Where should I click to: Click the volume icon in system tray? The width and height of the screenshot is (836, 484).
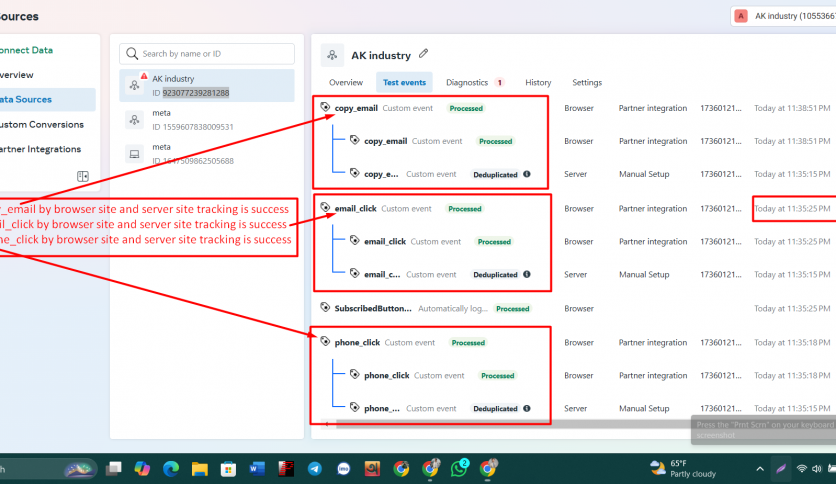click(816, 469)
